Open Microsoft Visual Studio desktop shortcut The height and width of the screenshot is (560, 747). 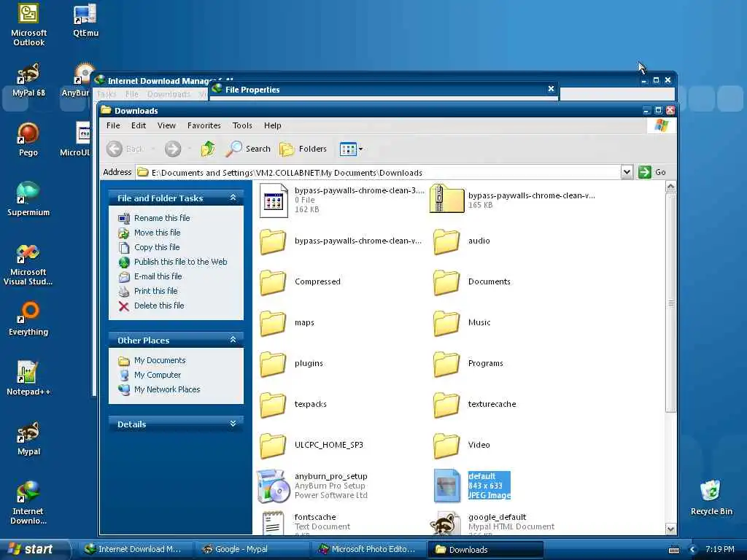click(x=28, y=265)
